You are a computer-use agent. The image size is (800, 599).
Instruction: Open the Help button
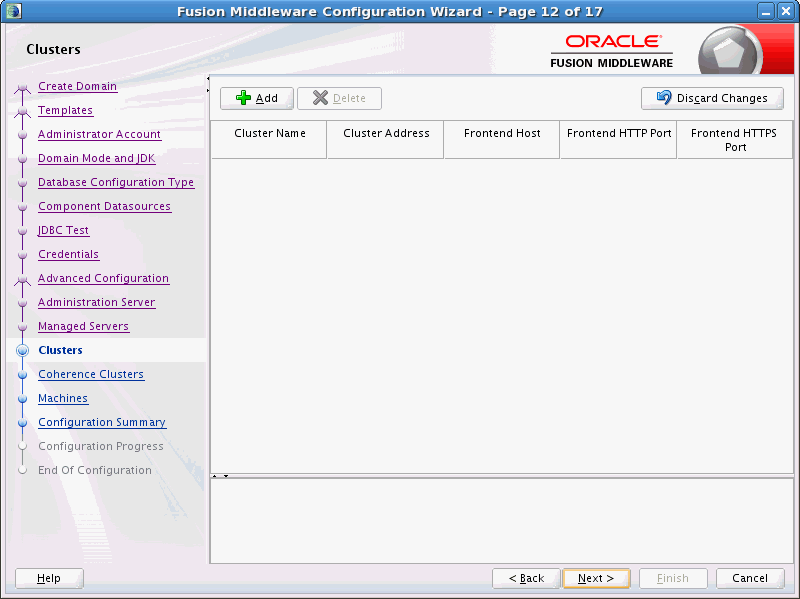click(x=49, y=578)
